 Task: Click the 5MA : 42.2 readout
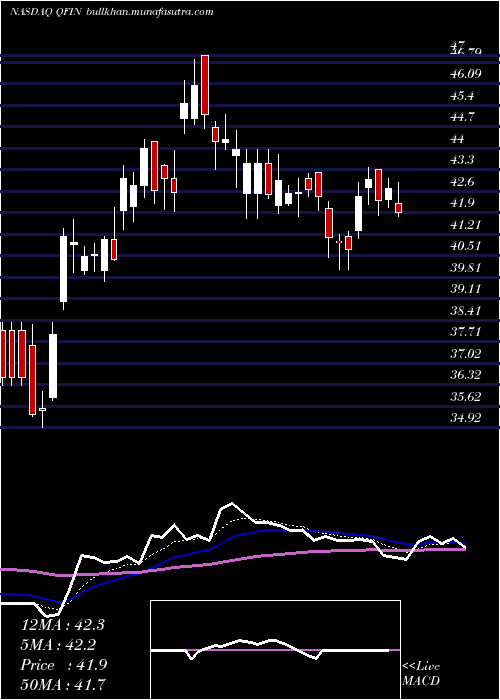click(59, 645)
